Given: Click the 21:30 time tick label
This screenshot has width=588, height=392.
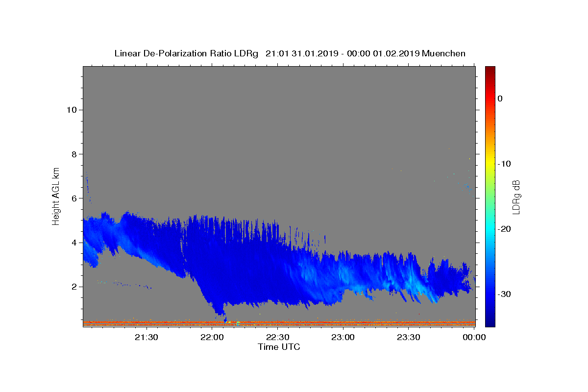Looking at the screenshot, I should tap(147, 338).
